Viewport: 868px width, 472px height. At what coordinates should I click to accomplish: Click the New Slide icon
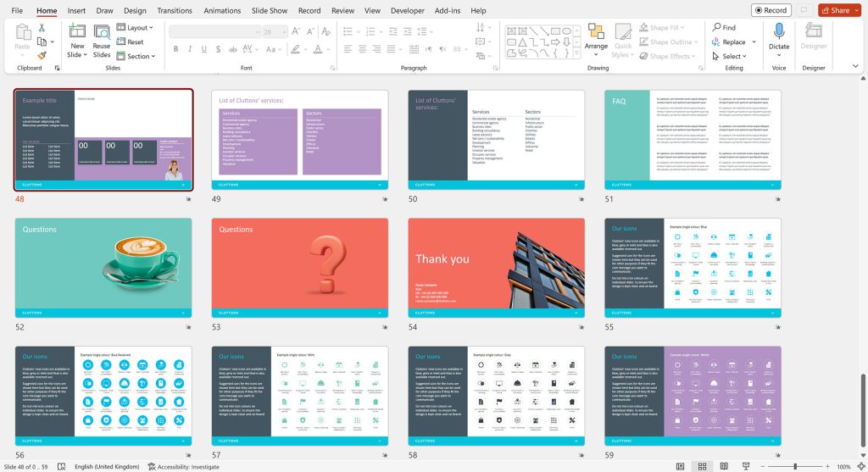[77, 31]
